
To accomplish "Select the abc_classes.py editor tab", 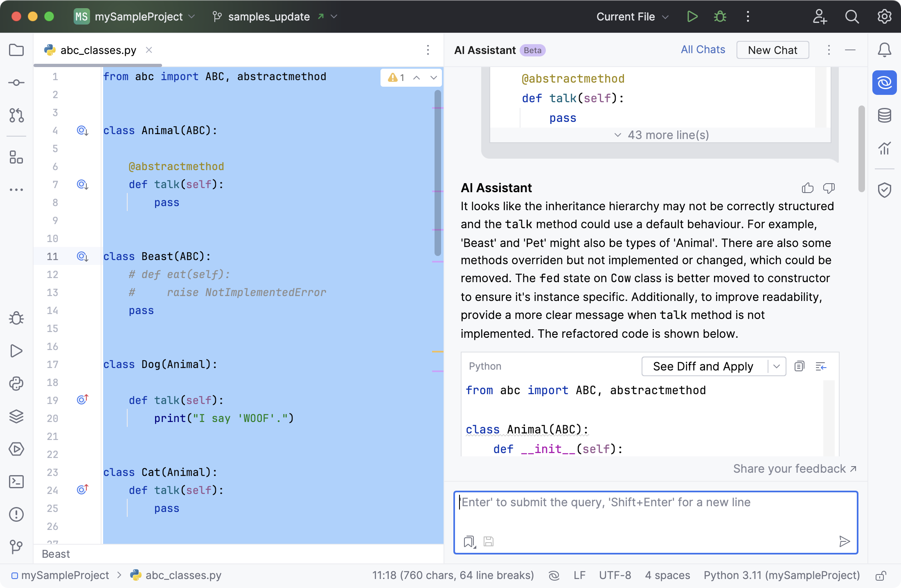I will 98,50.
